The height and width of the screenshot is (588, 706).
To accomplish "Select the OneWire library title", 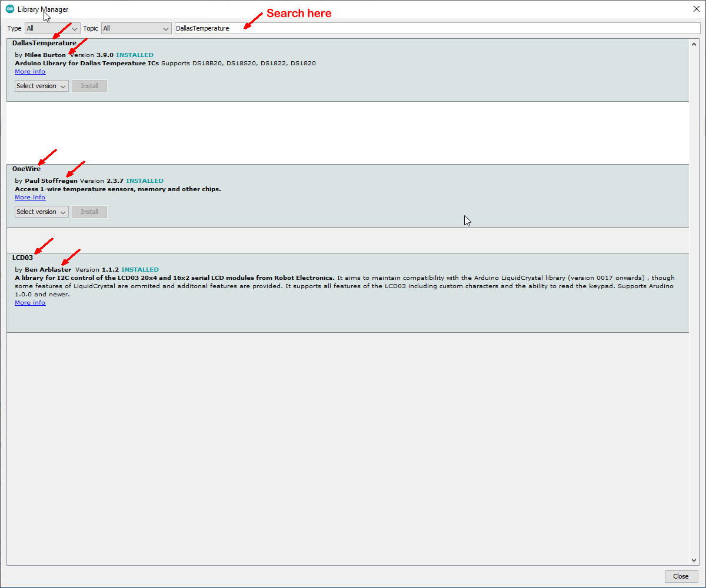I will [x=26, y=169].
